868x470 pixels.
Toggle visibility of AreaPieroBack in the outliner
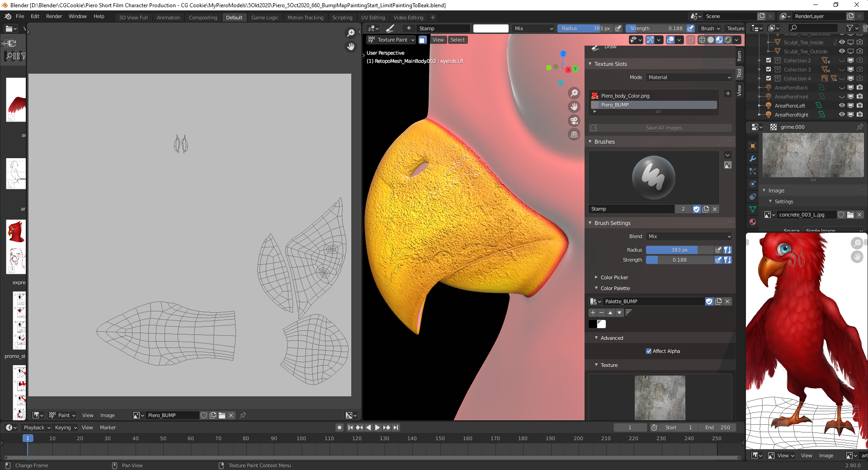pos(842,88)
